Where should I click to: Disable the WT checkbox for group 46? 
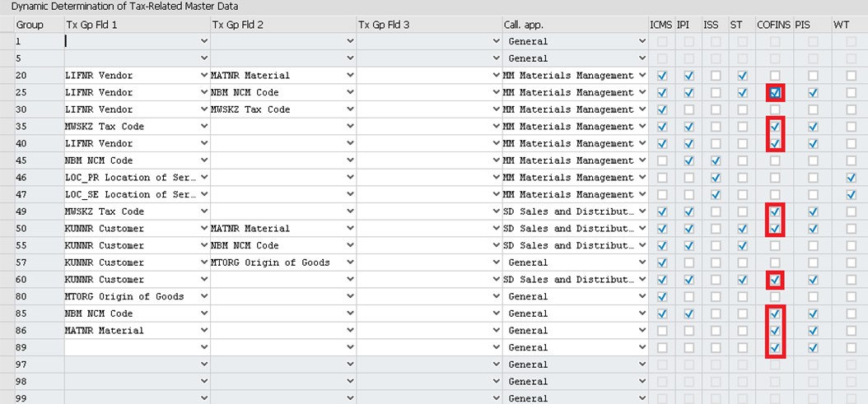pos(851,178)
